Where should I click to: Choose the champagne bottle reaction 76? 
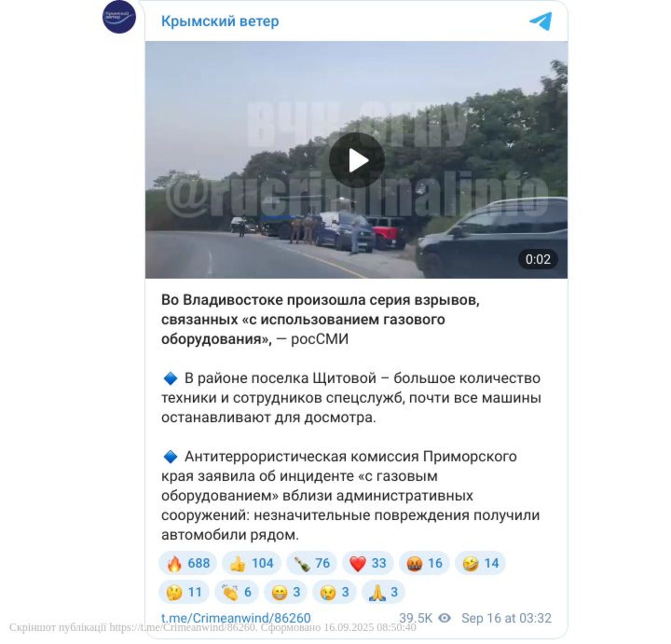312,563
